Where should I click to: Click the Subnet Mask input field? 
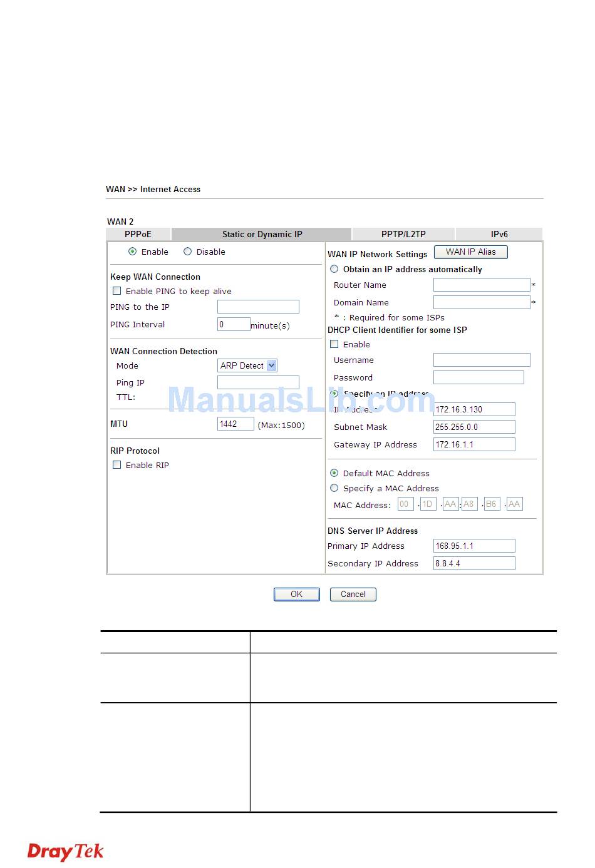[x=474, y=427]
